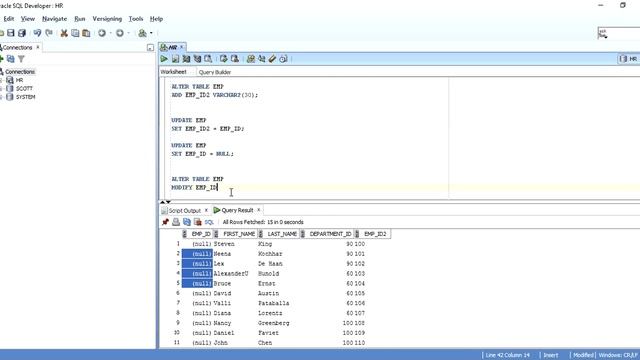Select the HR connection in tree
The height and width of the screenshot is (360, 640).
[19, 80]
